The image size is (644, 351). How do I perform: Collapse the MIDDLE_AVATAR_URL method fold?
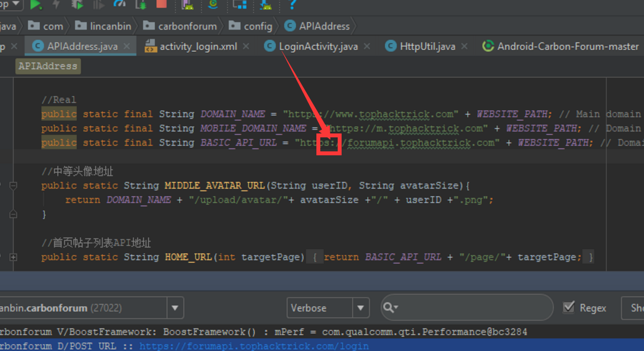pos(13,186)
